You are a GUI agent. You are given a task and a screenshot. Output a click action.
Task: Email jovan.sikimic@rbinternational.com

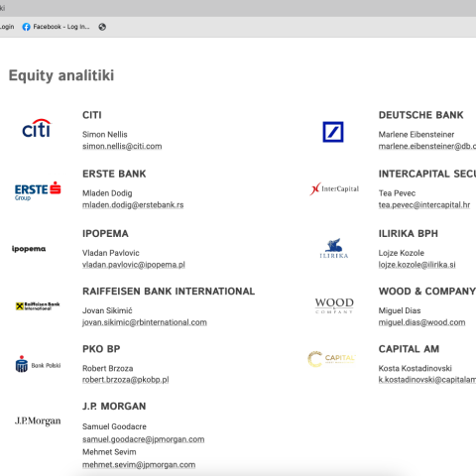(145, 322)
